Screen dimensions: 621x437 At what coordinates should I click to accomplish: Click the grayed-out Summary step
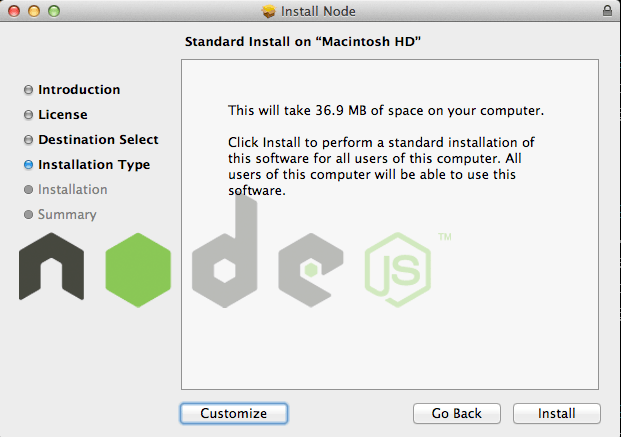(67, 214)
